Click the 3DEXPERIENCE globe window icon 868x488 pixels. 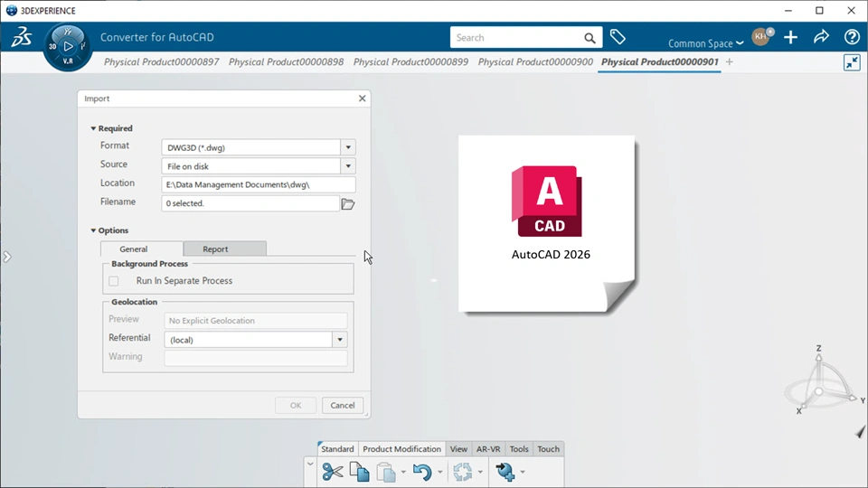tap(11, 11)
